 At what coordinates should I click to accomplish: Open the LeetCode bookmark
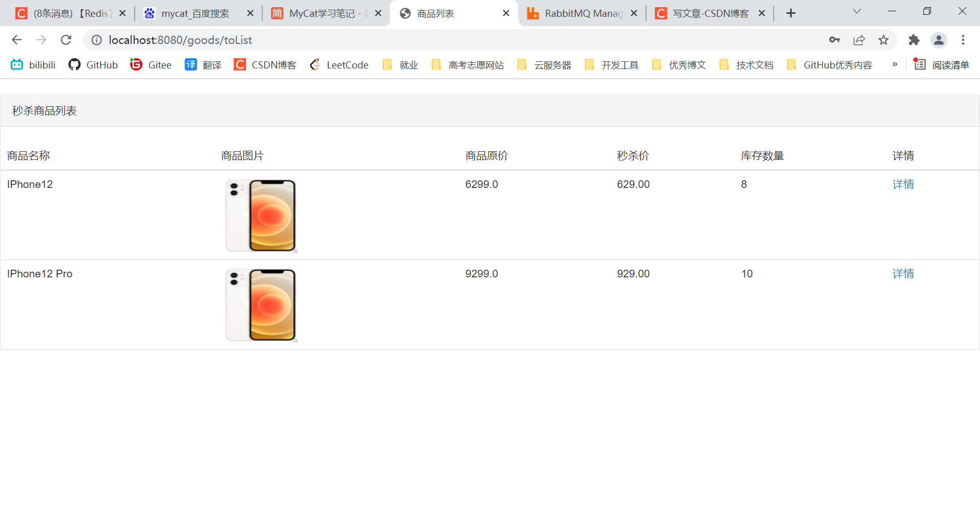click(339, 65)
